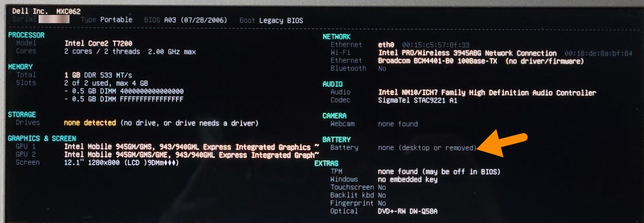
Task: Select the GPU 2 Intel Mobile 945GM/GMS/GME line
Action: 192,154
